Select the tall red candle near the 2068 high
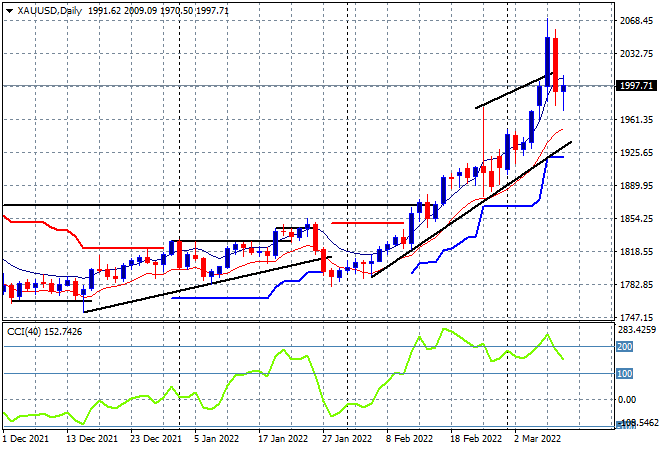The width and height of the screenshot is (660, 450). point(556,65)
